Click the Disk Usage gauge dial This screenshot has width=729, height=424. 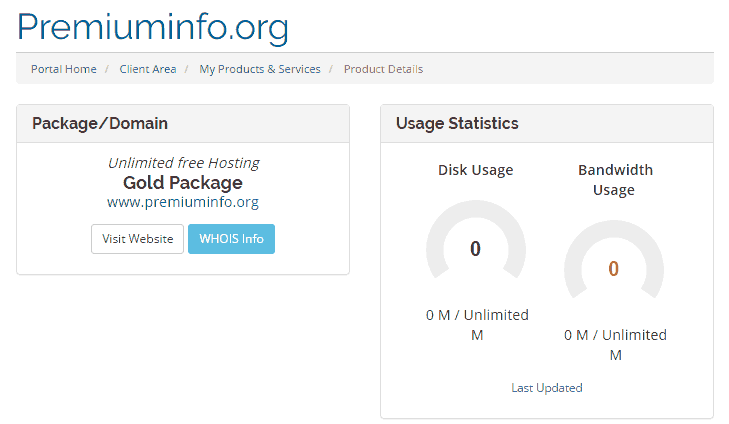476,241
